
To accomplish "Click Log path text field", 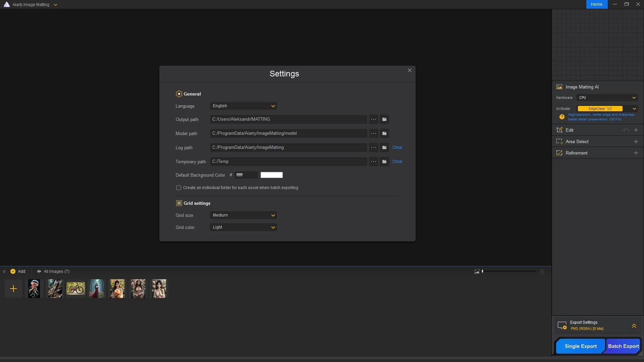I will 288,147.
